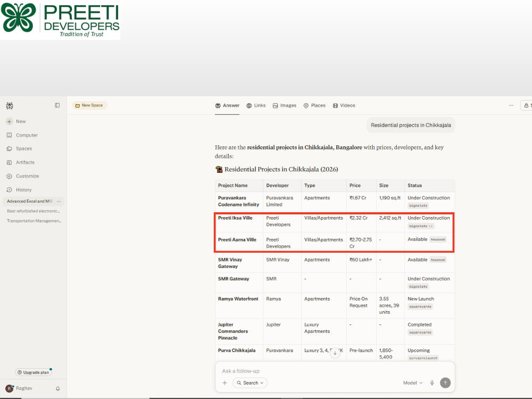Open Artifacts in the sidebar

click(x=21, y=162)
